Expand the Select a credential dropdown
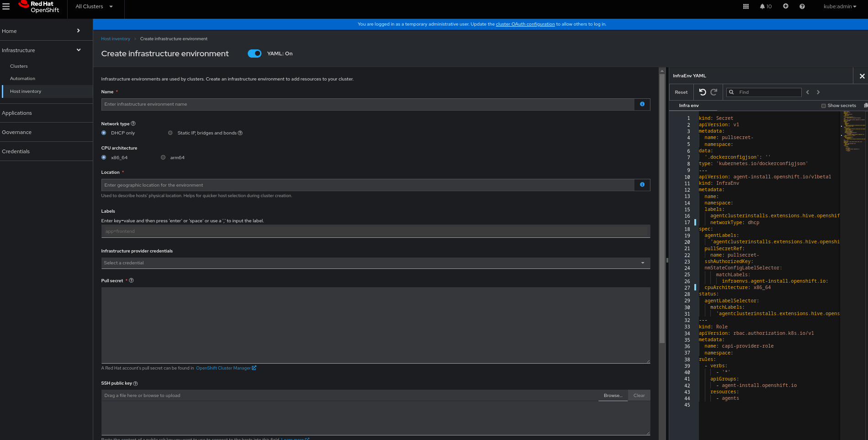 tap(375, 263)
